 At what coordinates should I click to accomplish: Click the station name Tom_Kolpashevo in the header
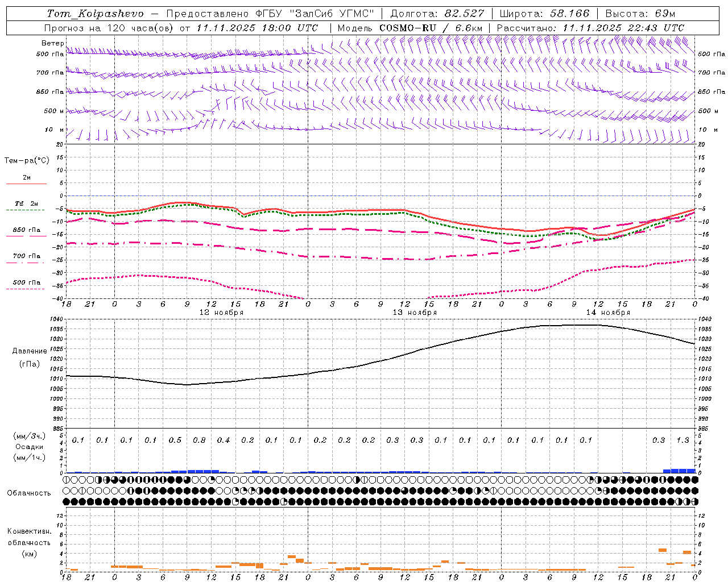point(95,14)
